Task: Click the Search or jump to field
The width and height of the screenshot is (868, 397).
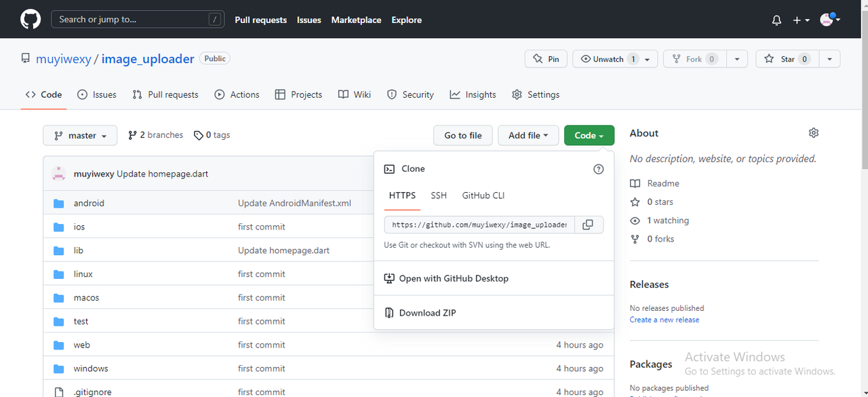Action: click(x=138, y=20)
